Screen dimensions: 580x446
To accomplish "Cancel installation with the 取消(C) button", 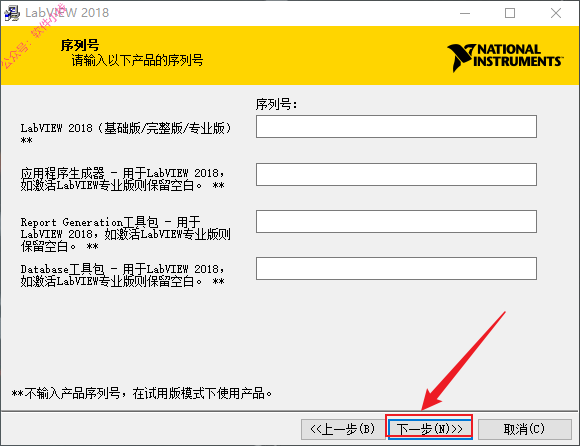I will pyautogui.click(x=525, y=429).
